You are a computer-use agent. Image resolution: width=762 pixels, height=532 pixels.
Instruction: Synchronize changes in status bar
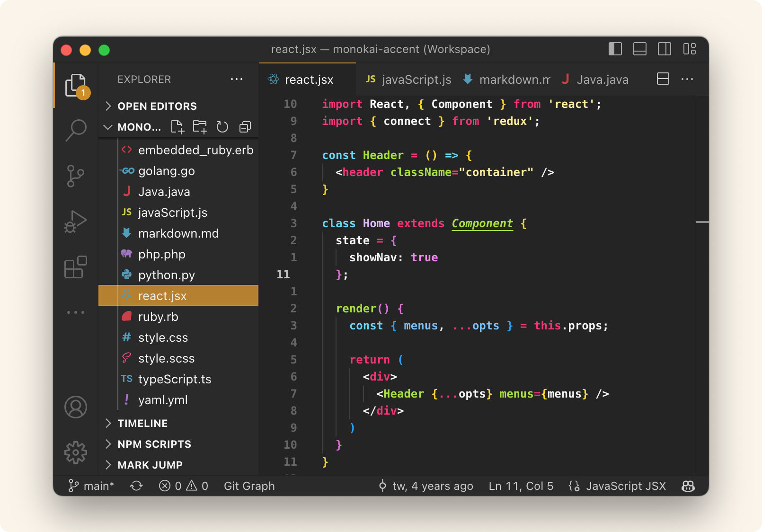pyautogui.click(x=136, y=486)
